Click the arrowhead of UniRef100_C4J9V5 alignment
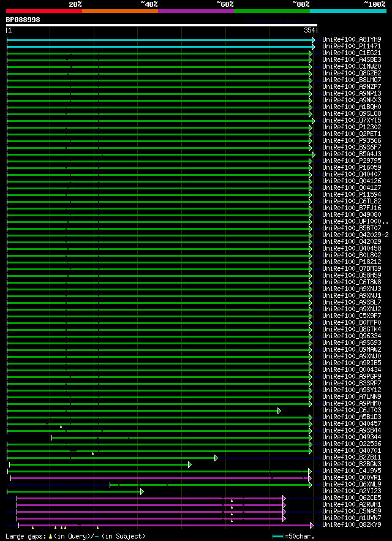Viewport: 392px width, 541px height. tap(310, 471)
